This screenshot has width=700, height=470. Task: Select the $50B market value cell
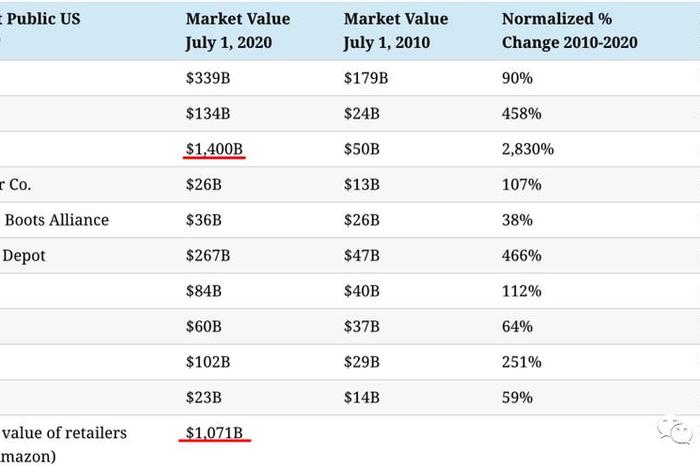click(x=361, y=149)
